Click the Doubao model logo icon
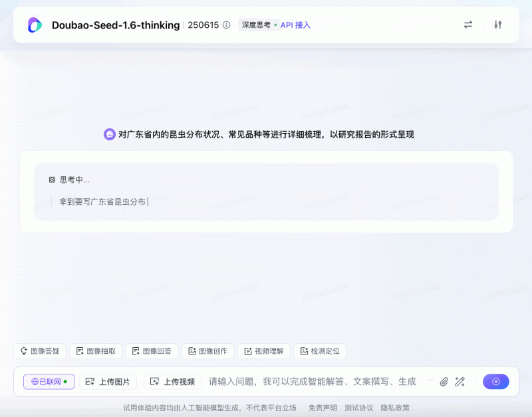The width and height of the screenshot is (532, 417). click(x=35, y=25)
